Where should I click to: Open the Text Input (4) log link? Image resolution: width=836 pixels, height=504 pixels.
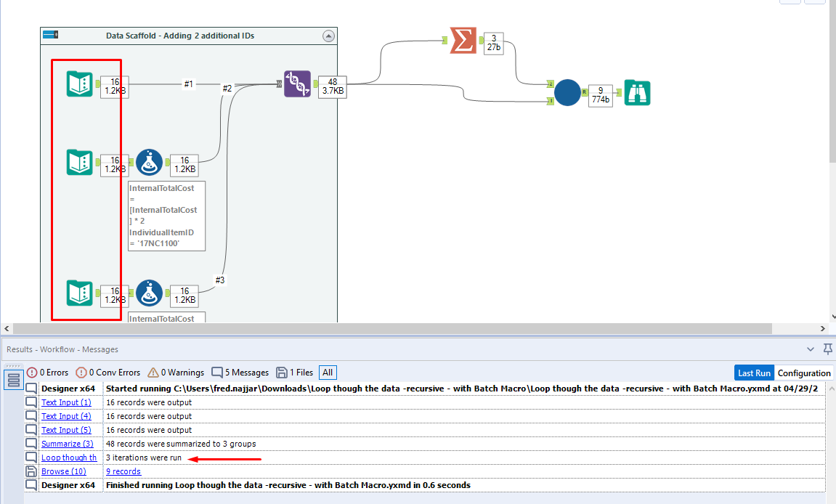[x=66, y=415]
